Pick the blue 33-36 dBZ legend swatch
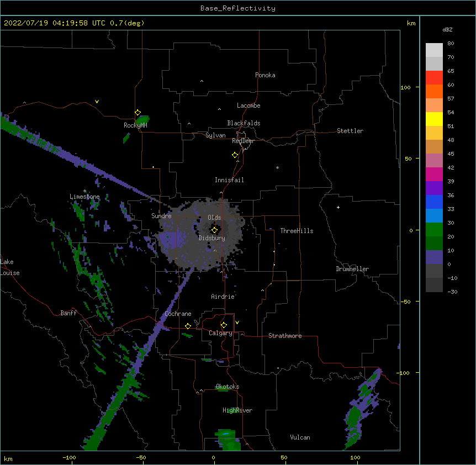 tap(434, 202)
